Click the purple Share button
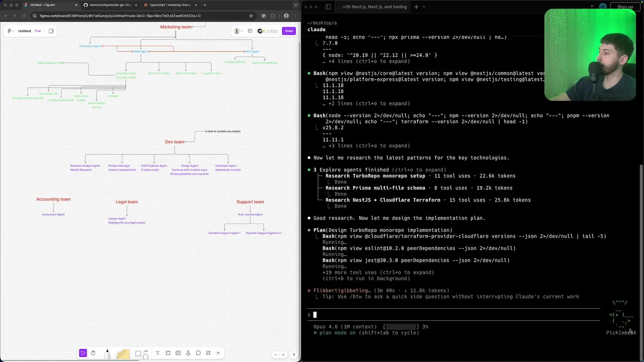 289,31
